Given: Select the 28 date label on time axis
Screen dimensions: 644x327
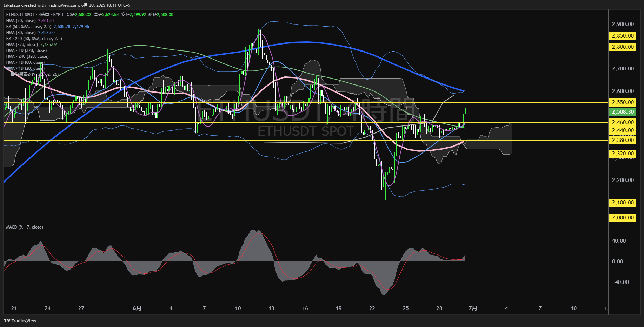Looking at the screenshot, I should [x=439, y=308].
